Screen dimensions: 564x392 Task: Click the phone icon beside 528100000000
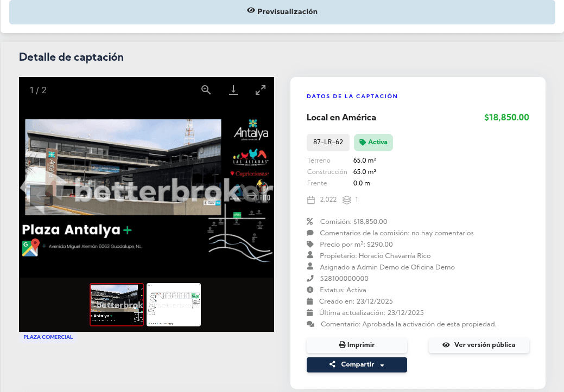[310, 279]
